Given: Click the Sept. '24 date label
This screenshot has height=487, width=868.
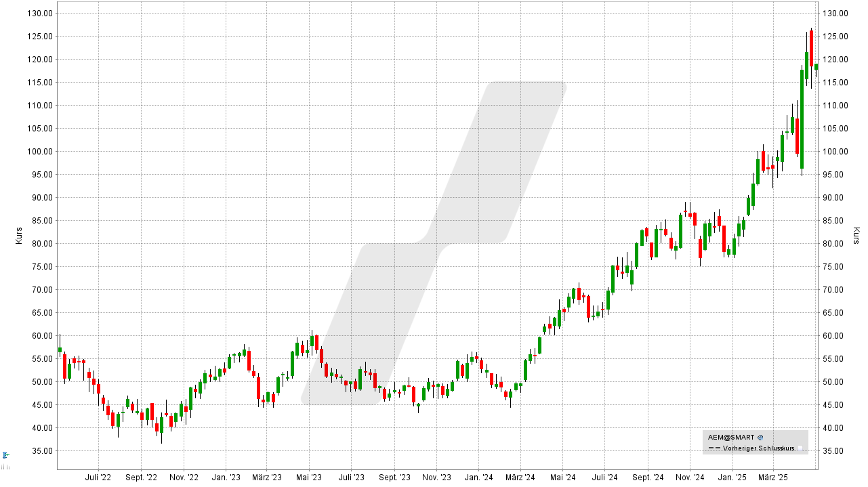Looking at the screenshot, I should pos(648,478).
